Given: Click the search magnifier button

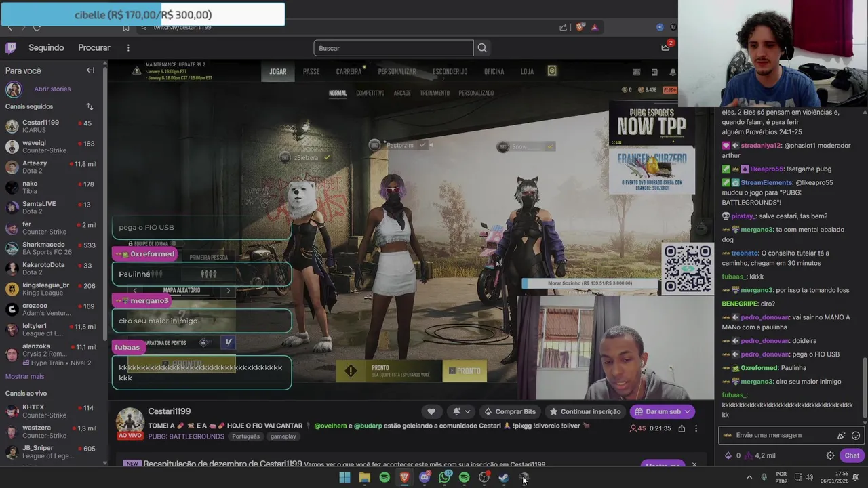Looking at the screenshot, I should [x=482, y=48].
